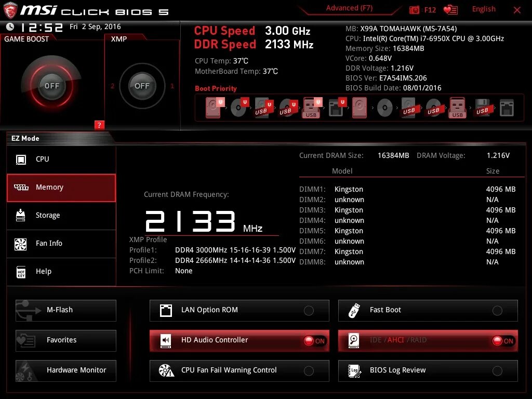Select the UEFI network boot device icon
This screenshot has width=532, height=399.
point(337,108)
